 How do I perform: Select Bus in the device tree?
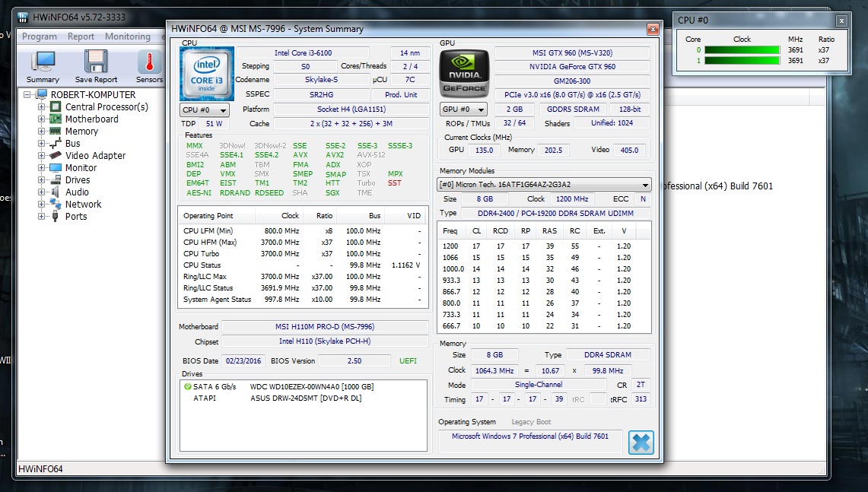click(72, 143)
